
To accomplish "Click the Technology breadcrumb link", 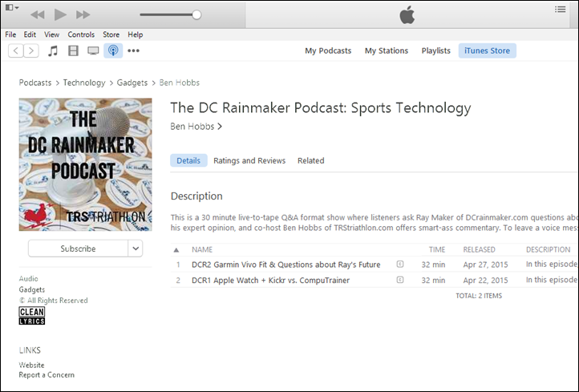I will (84, 83).
